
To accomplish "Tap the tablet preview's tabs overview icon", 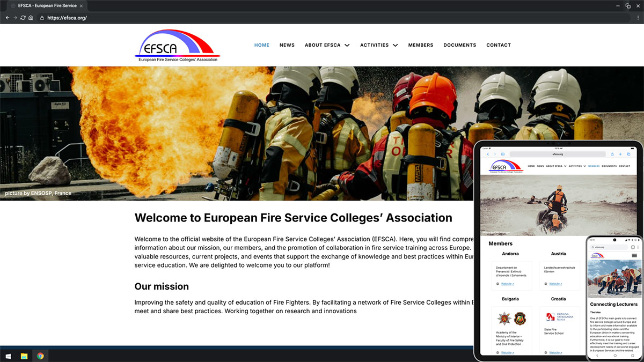I will [x=628, y=154].
